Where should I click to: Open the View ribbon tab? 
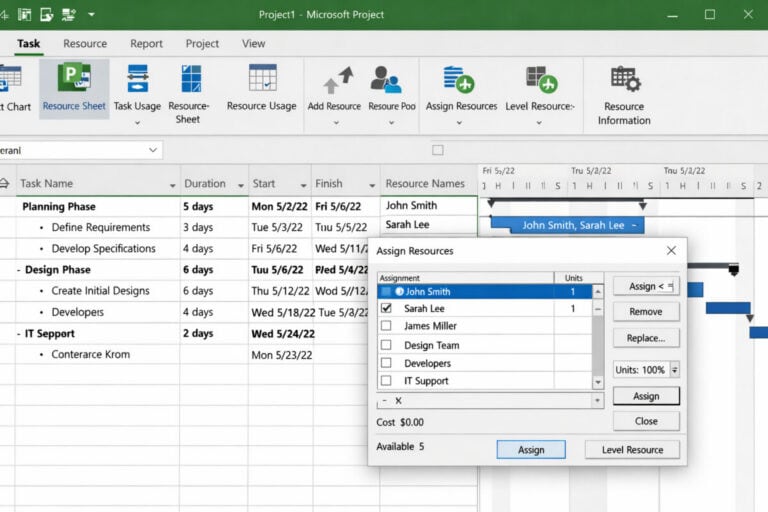click(x=253, y=44)
